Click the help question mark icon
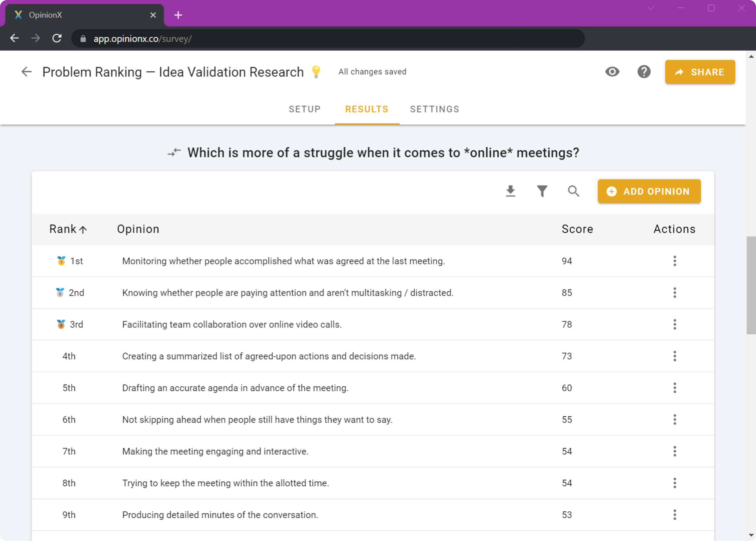This screenshot has width=756, height=541. coord(644,72)
